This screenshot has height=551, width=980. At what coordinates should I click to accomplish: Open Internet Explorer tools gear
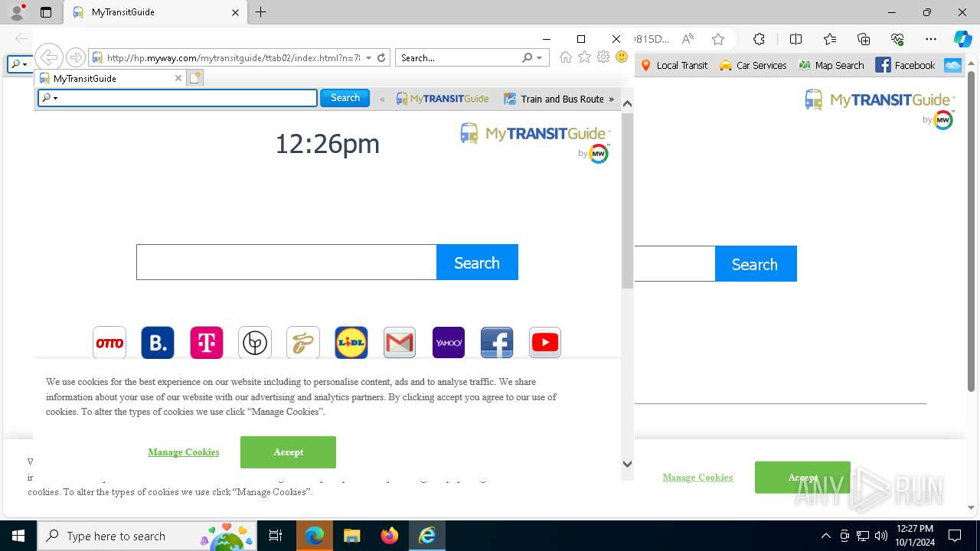(603, 57)
